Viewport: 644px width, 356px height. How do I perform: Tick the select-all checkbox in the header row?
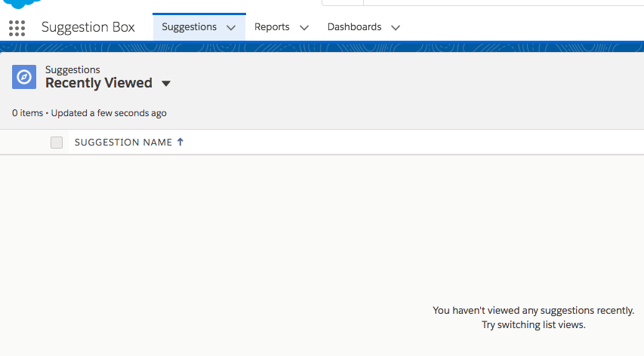click(x=57, y=143)
